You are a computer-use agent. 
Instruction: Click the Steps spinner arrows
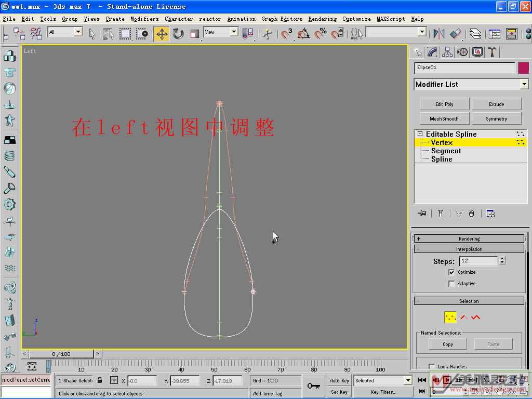(502, 261)
